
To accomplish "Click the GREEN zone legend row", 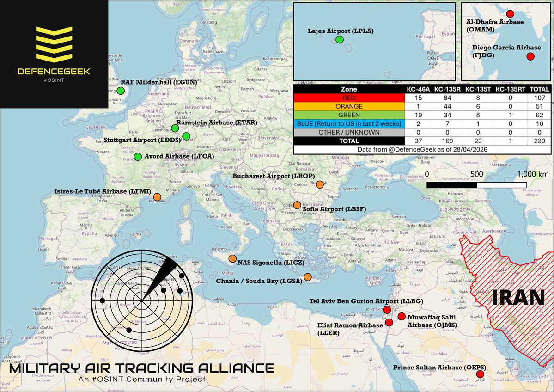I will [x=422, y=115].
